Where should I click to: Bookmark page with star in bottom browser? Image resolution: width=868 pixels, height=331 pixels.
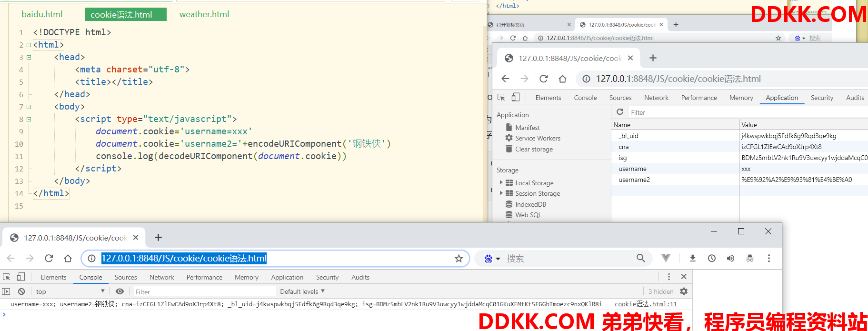[459, 258]
